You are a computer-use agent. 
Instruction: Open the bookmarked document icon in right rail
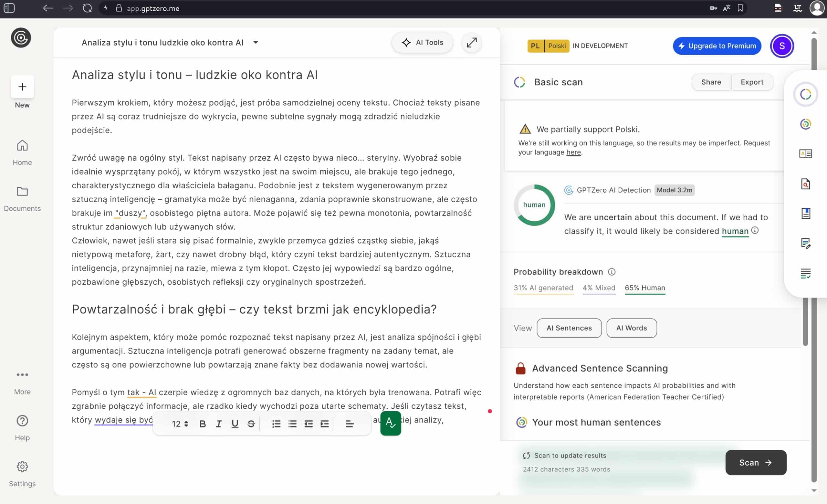click(806, 214)
